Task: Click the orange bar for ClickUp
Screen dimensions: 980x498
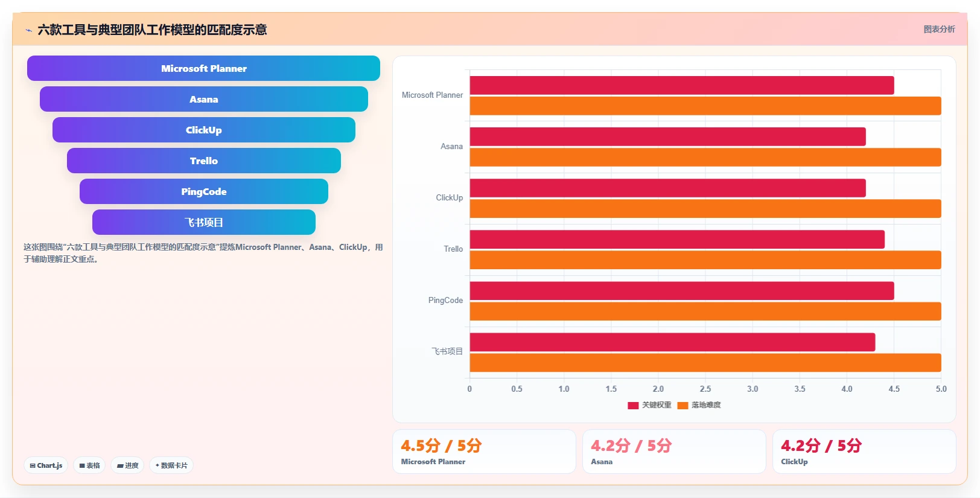Action: pos(705,208)
